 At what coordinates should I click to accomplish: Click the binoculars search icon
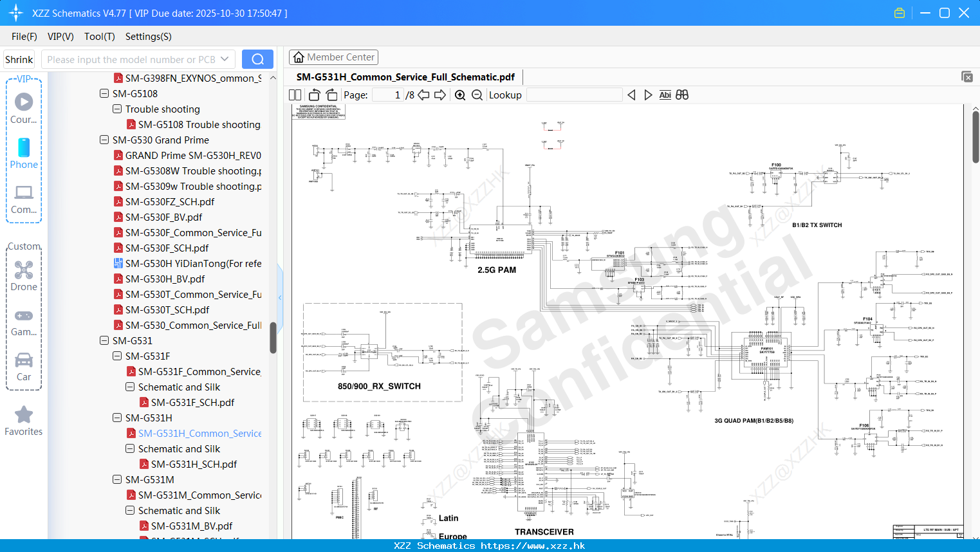tap(682, 95)
